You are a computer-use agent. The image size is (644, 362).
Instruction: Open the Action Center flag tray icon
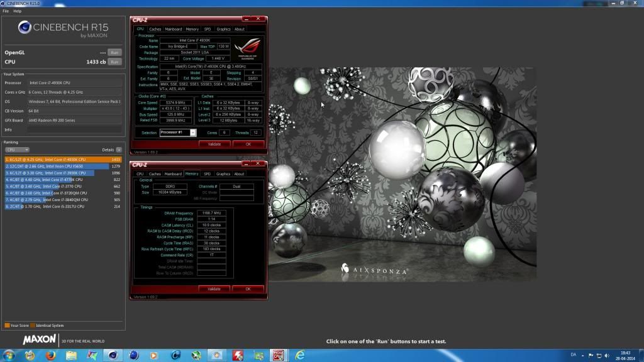[x=591, y=356]
